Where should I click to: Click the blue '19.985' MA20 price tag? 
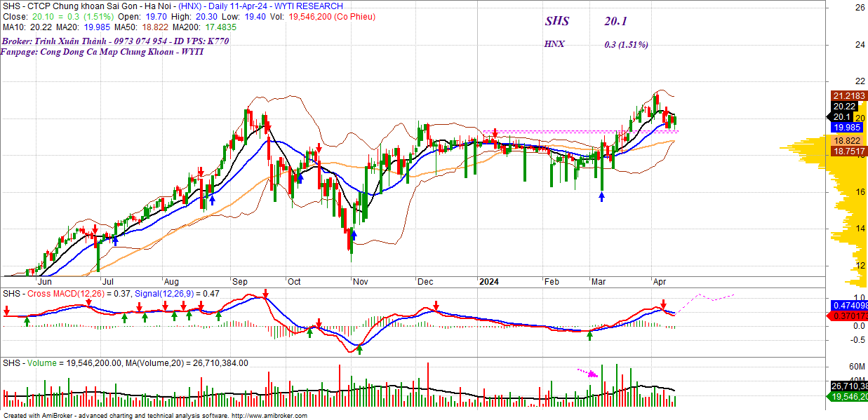tap(846, 128)
